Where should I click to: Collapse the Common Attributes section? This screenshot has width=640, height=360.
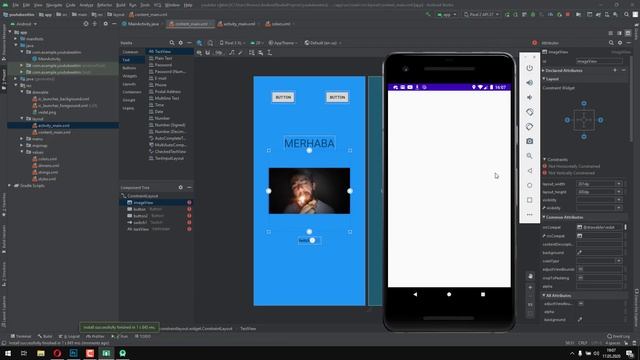point(544,217)
